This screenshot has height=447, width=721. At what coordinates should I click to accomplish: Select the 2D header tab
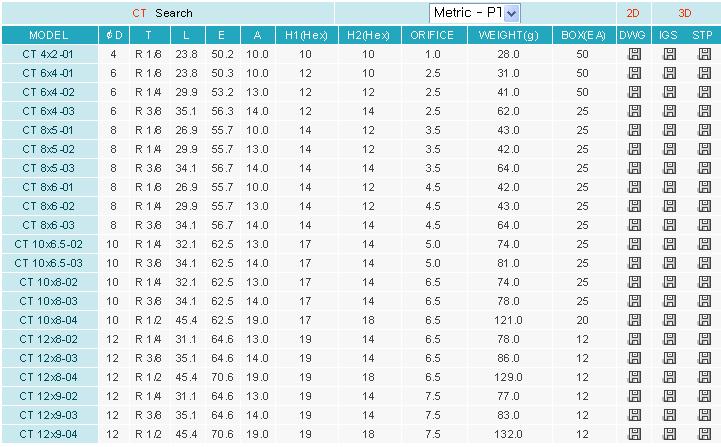632,13
